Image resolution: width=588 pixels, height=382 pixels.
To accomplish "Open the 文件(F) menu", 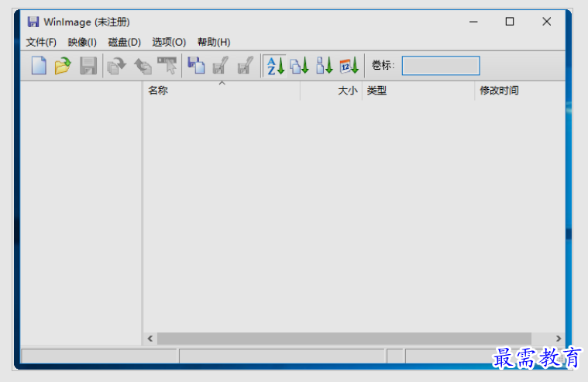I will tap(41, 42).
